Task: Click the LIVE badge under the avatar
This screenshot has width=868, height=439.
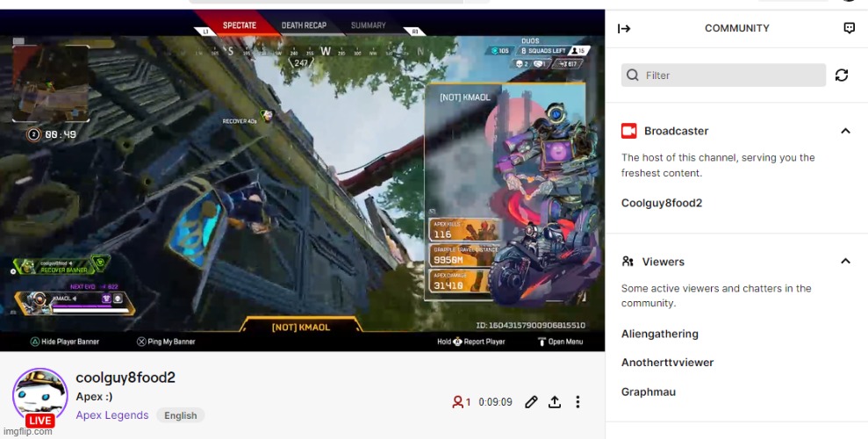Action: pyautogui.click(x=39, y=421)
